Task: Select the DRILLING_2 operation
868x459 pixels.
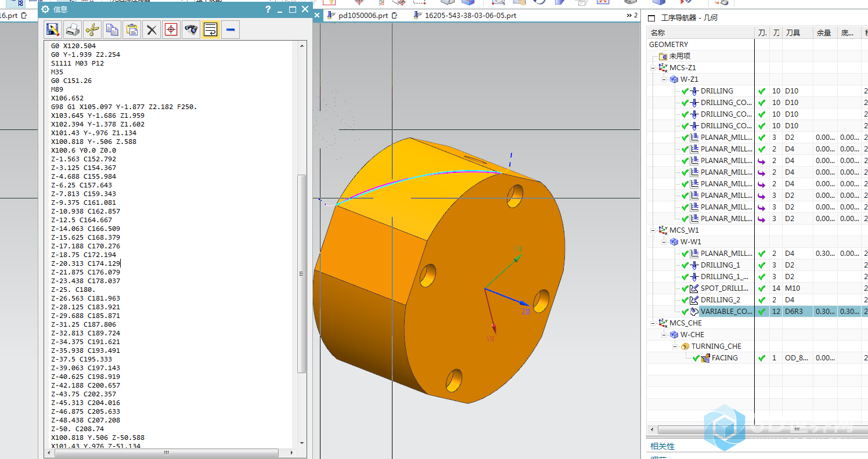Action: [x=721, y=300]
